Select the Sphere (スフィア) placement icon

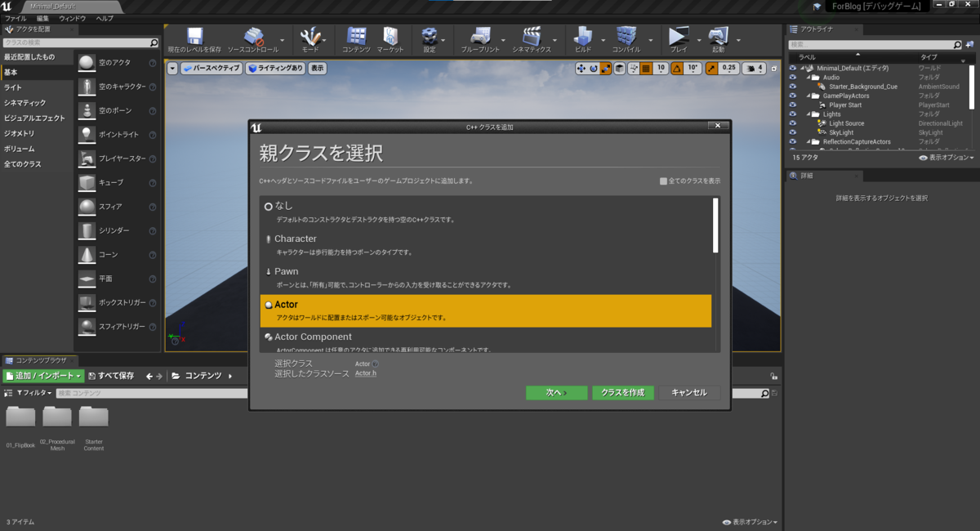[x=87, y=207]
